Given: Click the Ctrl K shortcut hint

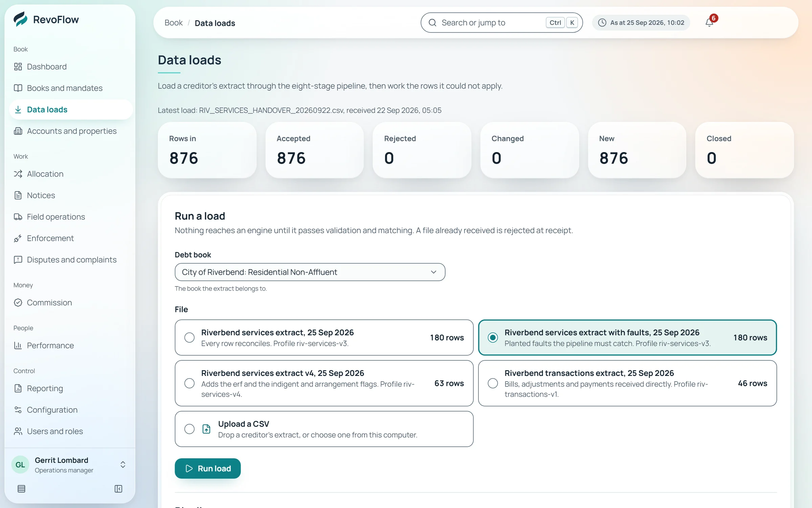Looking at the screenshot, I should [x=562, y=23].
